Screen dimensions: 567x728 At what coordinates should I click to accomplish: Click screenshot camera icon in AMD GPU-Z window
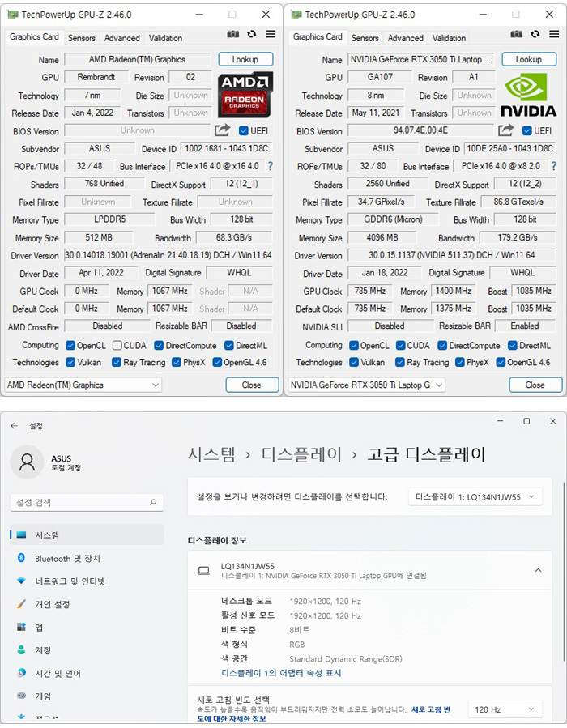tap(232, 34)
